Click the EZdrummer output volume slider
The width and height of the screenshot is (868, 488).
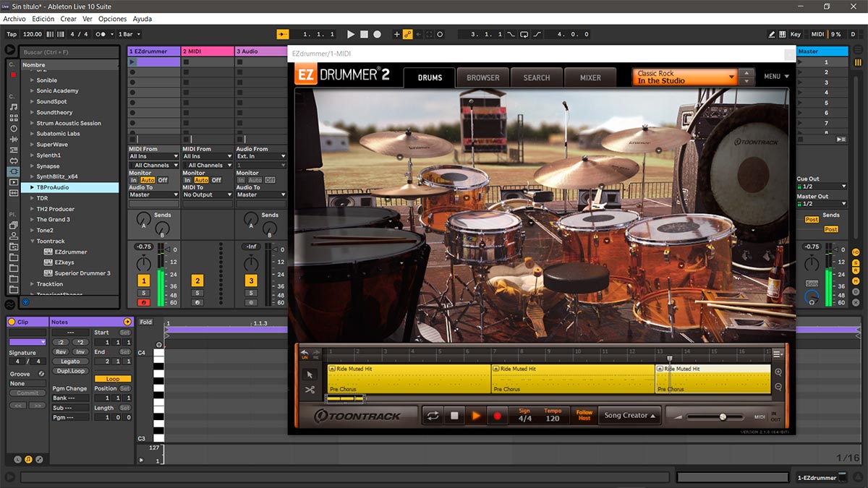(x=715, y=416)
